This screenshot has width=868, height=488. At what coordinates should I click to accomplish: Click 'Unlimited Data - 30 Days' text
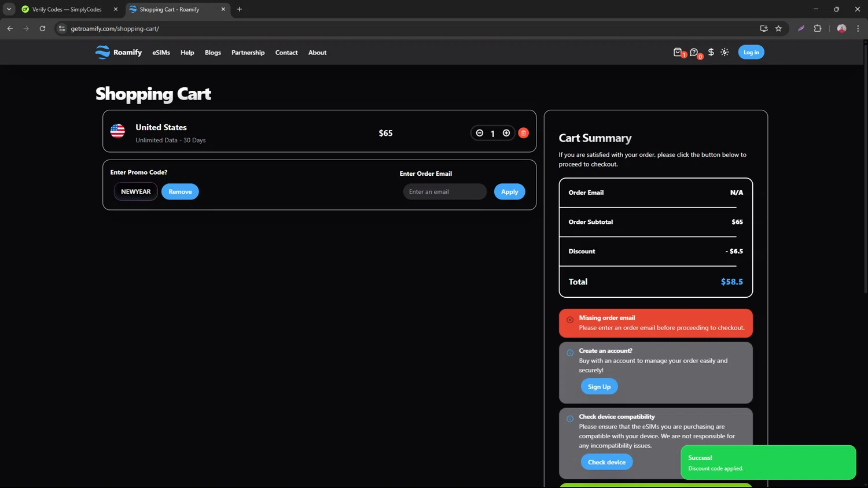click(171, 140)
